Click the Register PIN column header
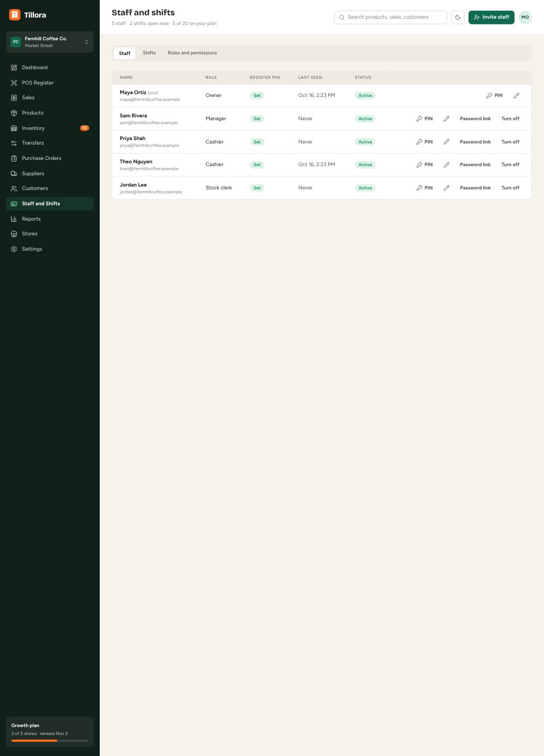544x756 pixels. 265,78
